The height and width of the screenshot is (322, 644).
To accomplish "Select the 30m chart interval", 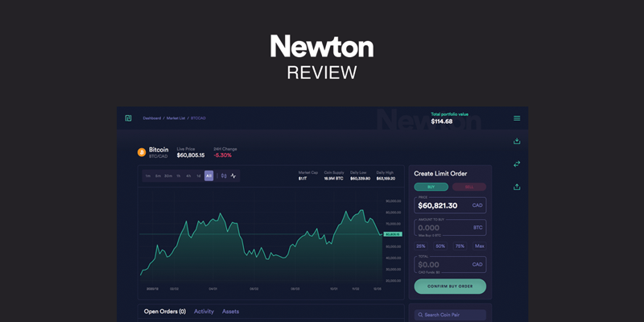I will (168, 175).
